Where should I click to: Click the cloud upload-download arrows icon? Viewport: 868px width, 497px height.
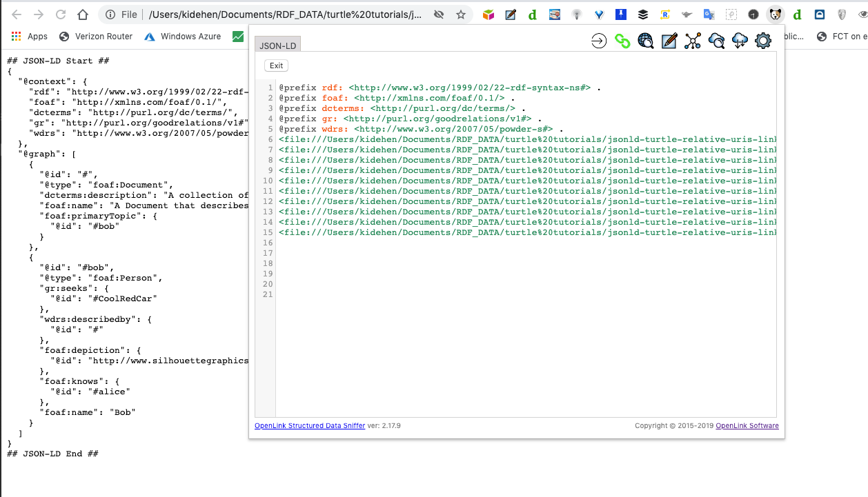740,41
